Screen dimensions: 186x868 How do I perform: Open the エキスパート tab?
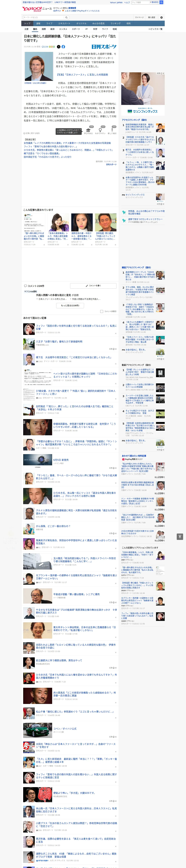click(x=64, y=24)
